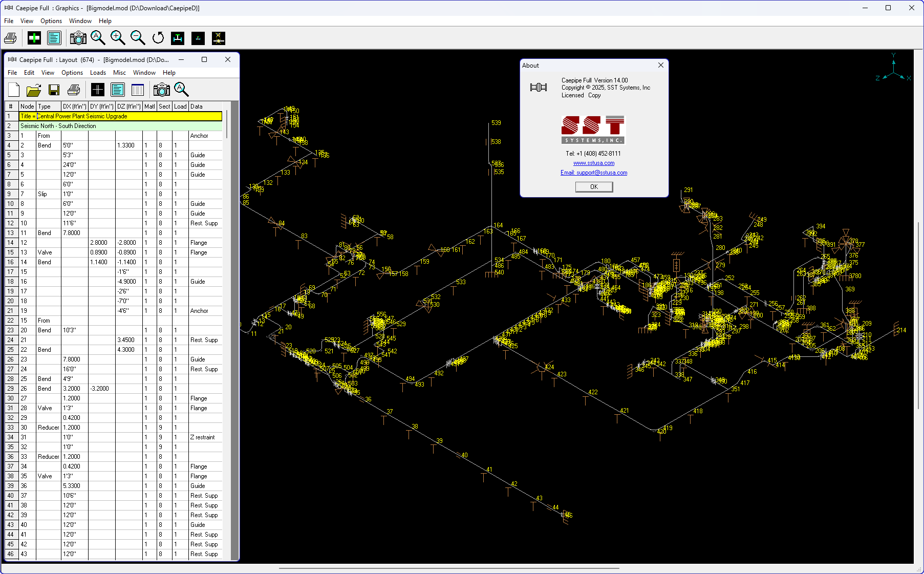Click the Node column header
Image resolution: width=924 pixels, height=574 pixels.
click(27, 107)
